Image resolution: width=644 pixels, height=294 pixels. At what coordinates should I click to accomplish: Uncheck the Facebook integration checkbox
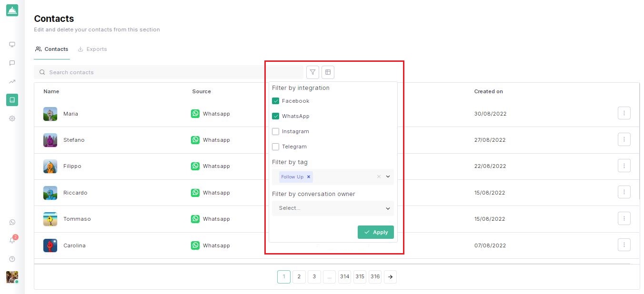point(275,101)
